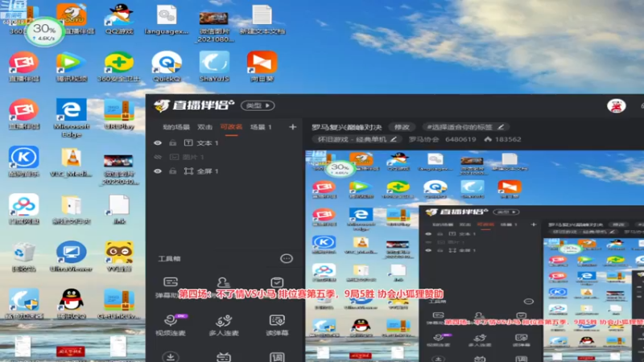Click the user avatar in 直播伴侣 title bar
Viewport: 644px width, 362px height.
click(x=616, y=106)
